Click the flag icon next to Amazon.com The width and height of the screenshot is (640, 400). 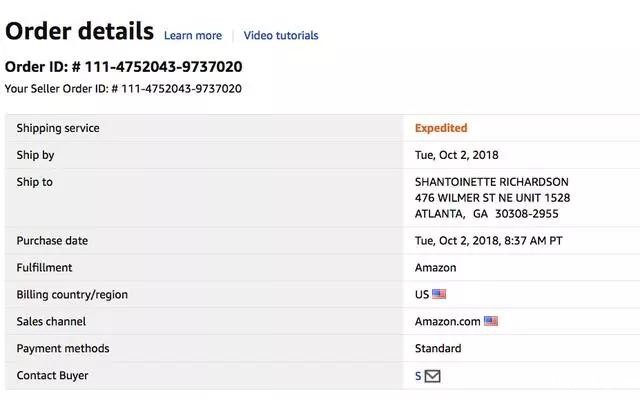(x=491, y=321)
